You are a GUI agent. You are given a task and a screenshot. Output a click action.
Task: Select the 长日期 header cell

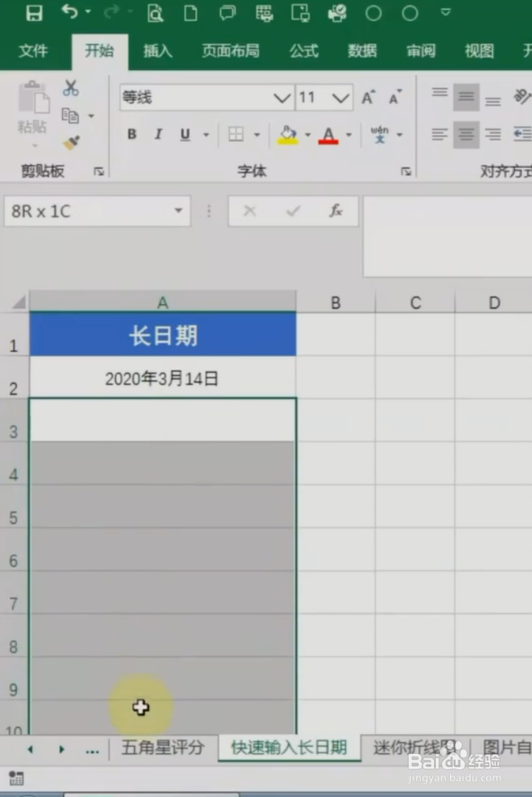pos(163,334)
